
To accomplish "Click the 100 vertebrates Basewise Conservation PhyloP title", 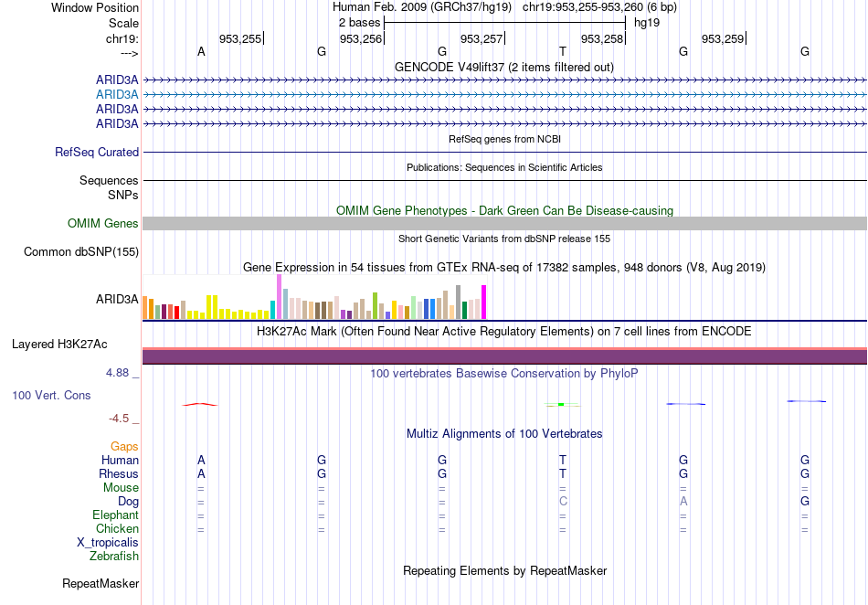I will [x=504, y=374].
